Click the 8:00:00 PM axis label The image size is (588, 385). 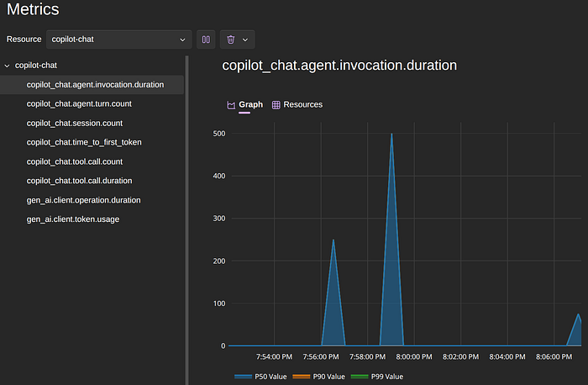pyautogui.click(x=414, y=357)
